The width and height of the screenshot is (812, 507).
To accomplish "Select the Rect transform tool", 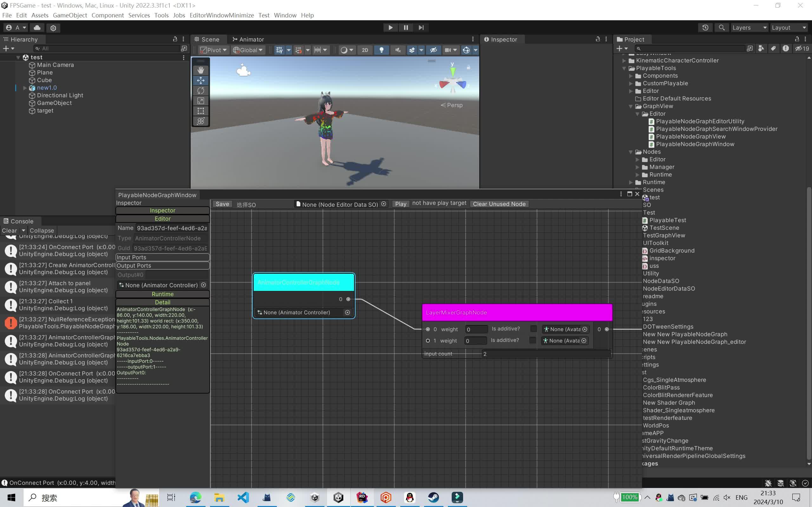I will click(200, 111).
